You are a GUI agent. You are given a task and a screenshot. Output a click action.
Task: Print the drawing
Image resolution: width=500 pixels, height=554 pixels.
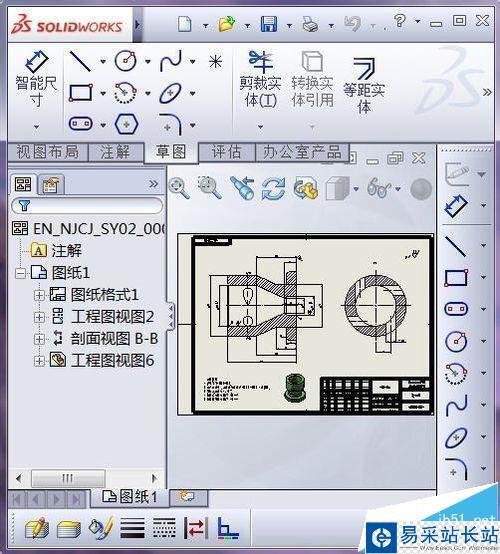pyautogui.click(x=310, y=24)
